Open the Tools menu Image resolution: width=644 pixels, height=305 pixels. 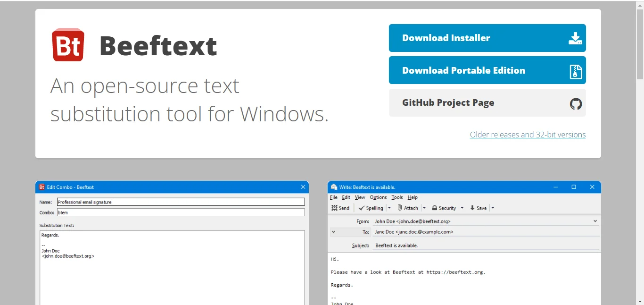pos(397,197)
